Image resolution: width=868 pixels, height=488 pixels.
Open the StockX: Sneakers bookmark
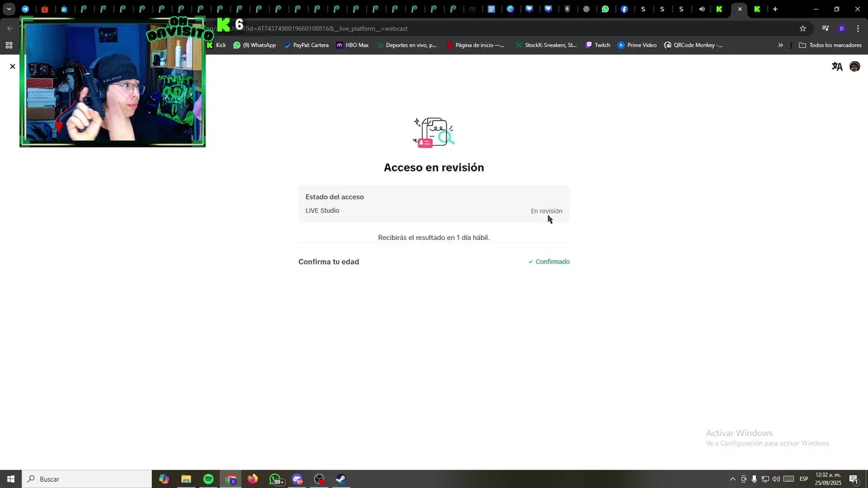point(546,45)
